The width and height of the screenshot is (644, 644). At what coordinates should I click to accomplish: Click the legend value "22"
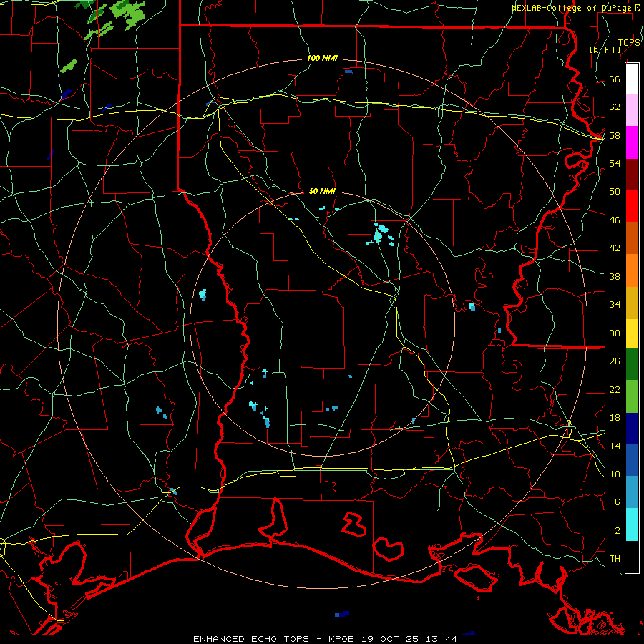[615, 390]
